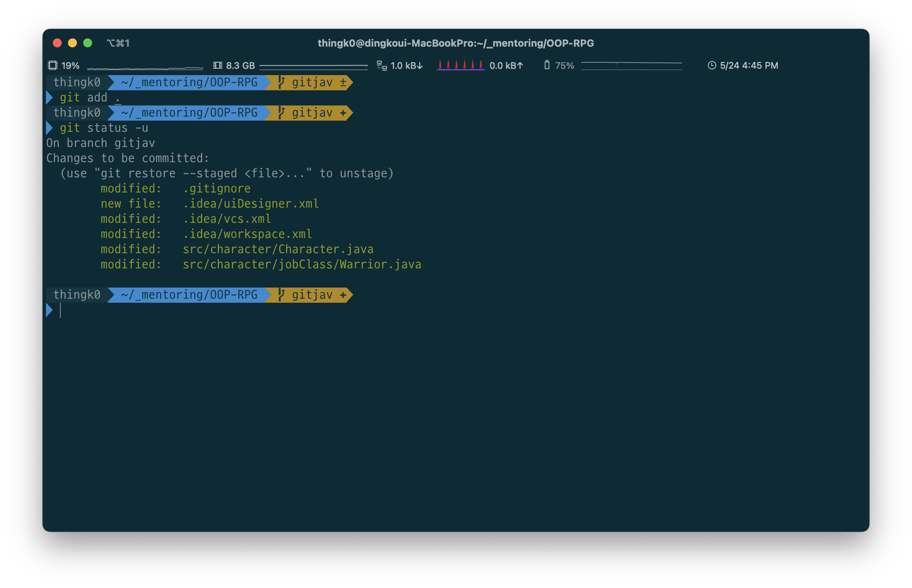Click the CPU usage sparkline graph
This screenshot has height=588, width=912.
point(145,68)
